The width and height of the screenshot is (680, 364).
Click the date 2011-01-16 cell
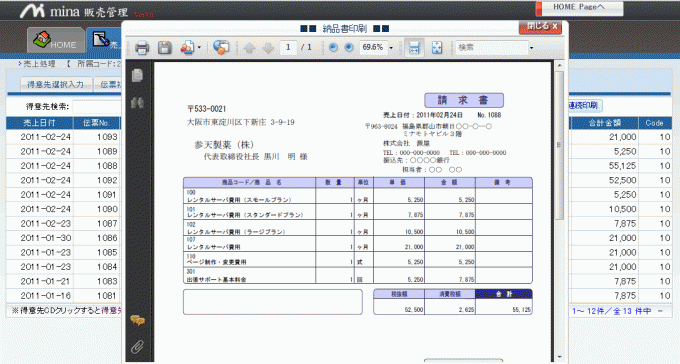tap(45, 295)
